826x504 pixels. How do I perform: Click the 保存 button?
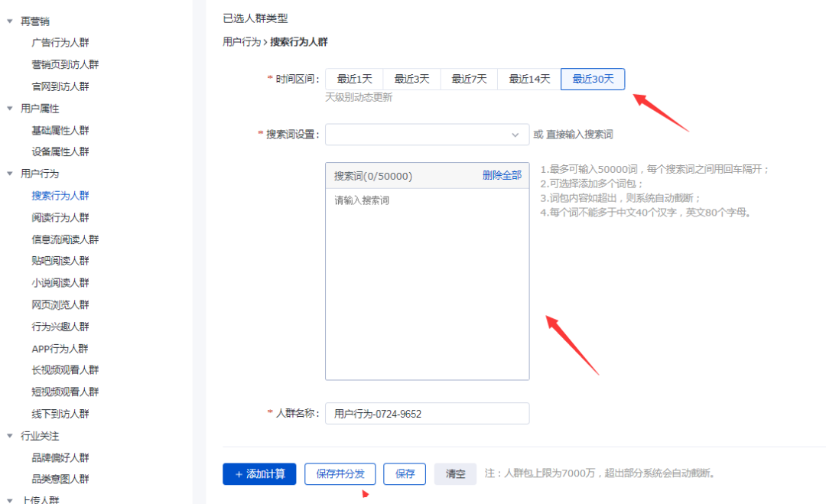pyautogui.click(x=405, y=474)
